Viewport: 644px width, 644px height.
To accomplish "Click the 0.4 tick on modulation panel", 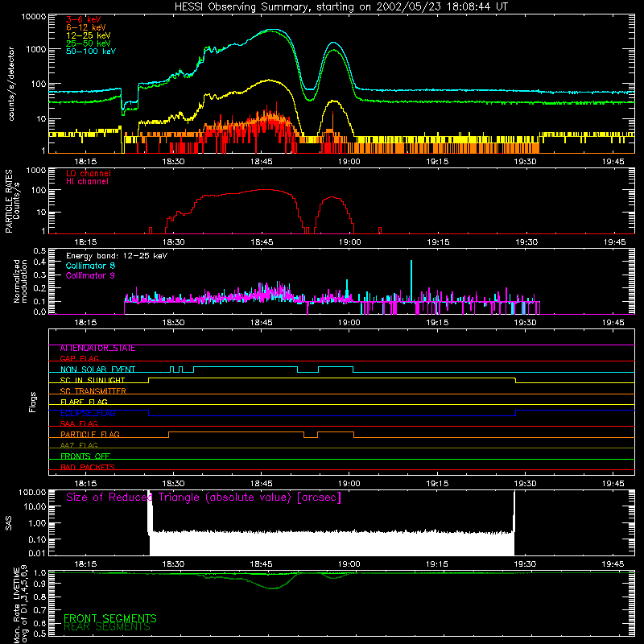I will [39, 262].
